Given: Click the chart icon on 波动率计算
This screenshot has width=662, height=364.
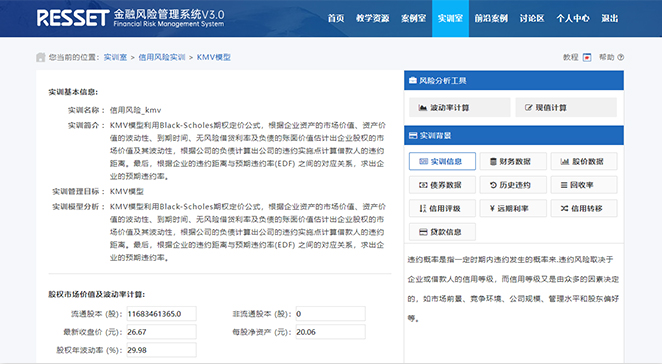Looking at the screenshot, I should click(423, 108).
